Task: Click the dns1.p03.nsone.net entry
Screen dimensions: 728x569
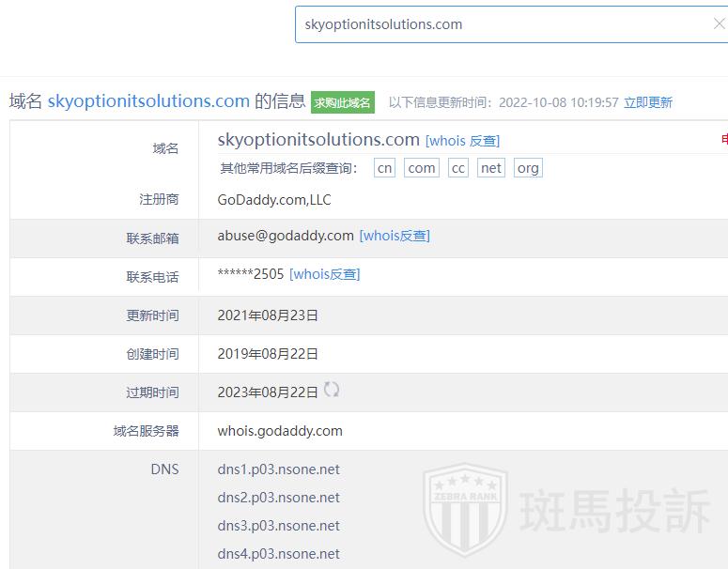Action: pyautogui.click(x=278, y=469)
